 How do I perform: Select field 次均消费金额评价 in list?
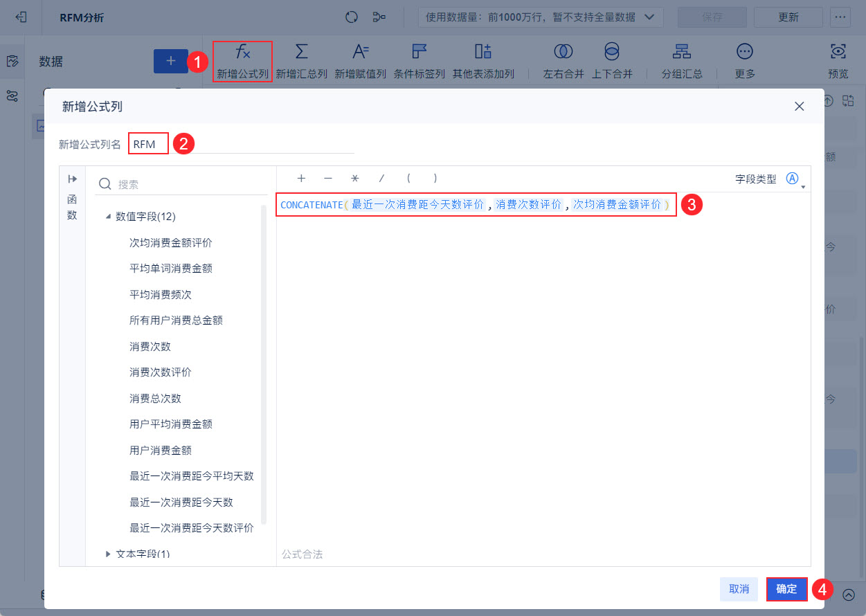[171, 242]
